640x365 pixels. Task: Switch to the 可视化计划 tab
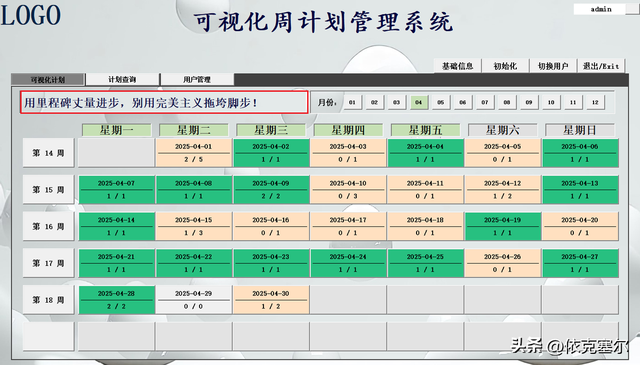click(x=48, y=79)
